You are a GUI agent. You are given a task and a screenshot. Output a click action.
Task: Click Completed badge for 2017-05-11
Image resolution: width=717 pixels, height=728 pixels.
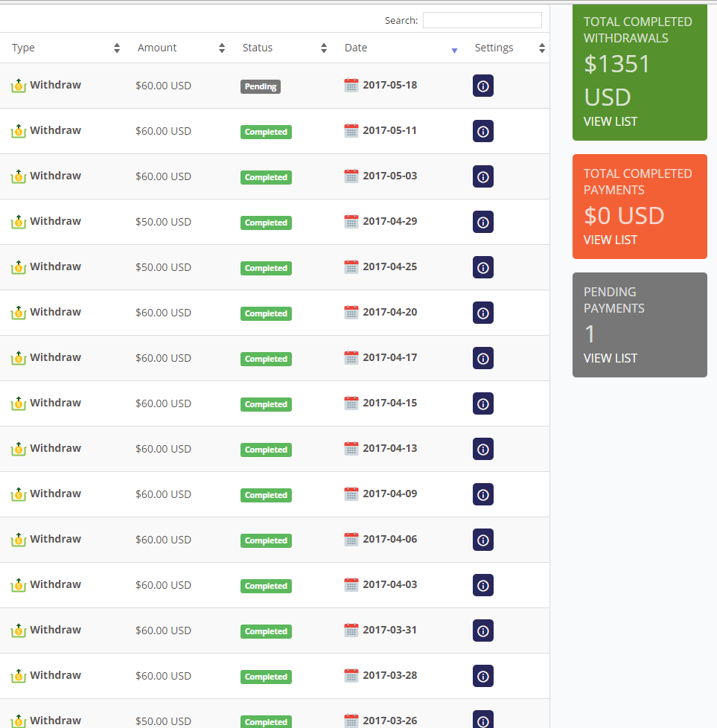(266, 132)
